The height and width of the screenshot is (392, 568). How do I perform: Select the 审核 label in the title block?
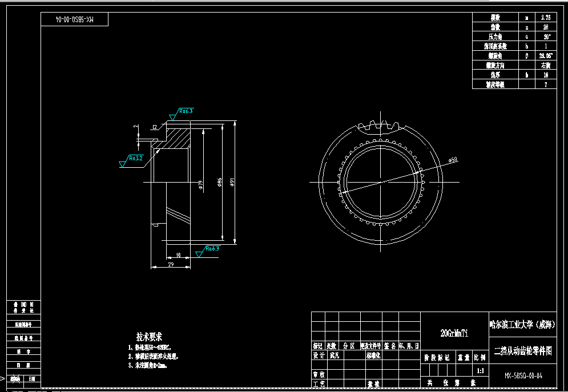pos(319,375)
